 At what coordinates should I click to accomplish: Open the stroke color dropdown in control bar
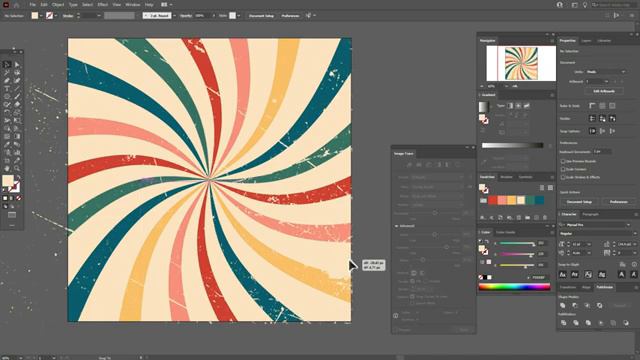pos(56,16)
